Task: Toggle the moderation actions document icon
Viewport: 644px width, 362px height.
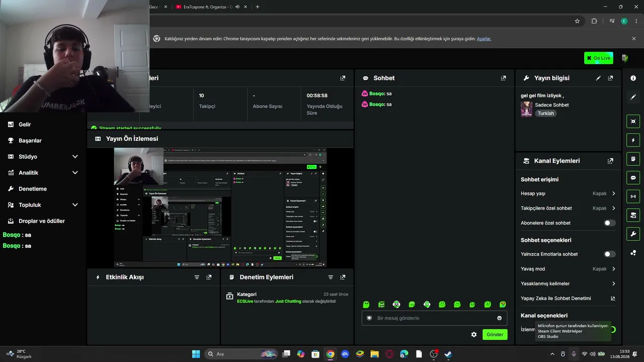Action: pos(633,159)
